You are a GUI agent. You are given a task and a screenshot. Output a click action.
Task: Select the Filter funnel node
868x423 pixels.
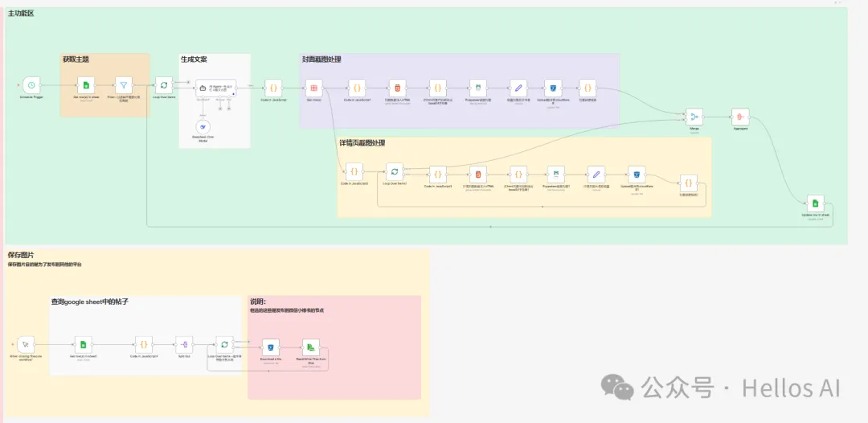click(124, 85)
